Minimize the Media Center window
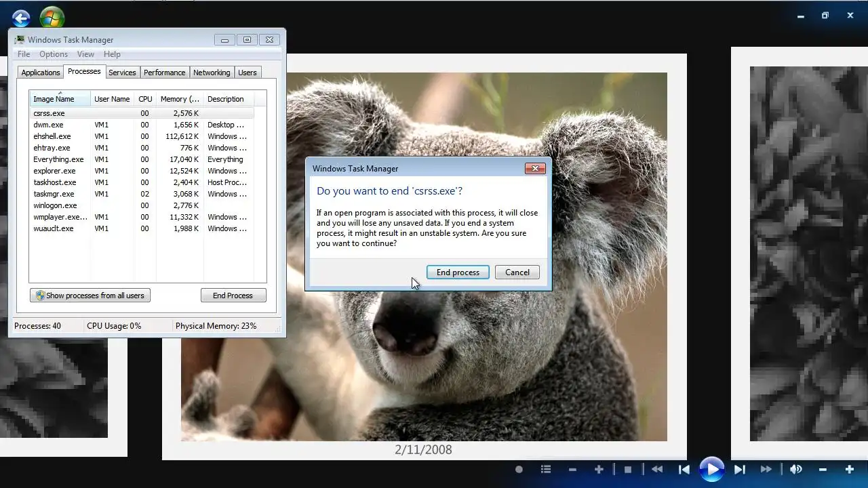 (801, 16)
